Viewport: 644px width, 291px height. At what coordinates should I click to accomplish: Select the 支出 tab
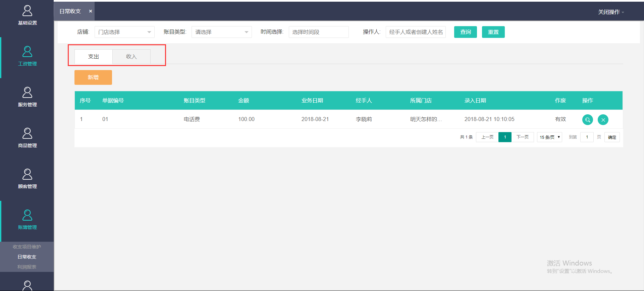pyautogui.click(x=93, y=56)
